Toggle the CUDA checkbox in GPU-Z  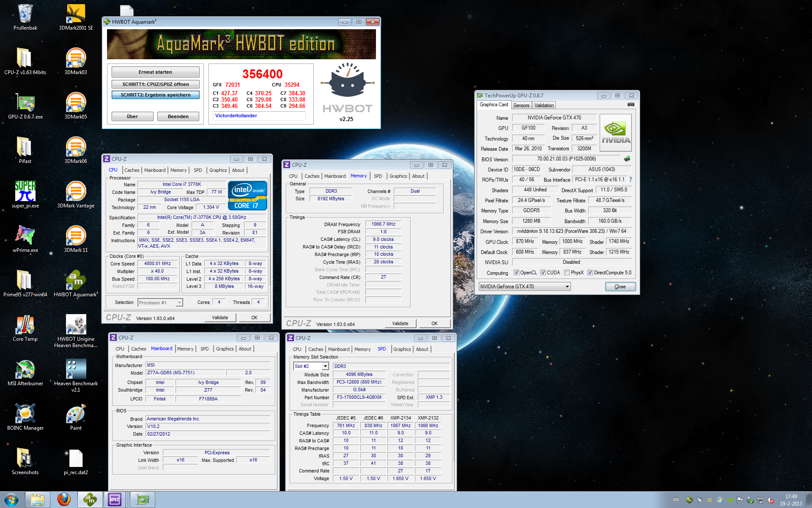coord(543,273)
